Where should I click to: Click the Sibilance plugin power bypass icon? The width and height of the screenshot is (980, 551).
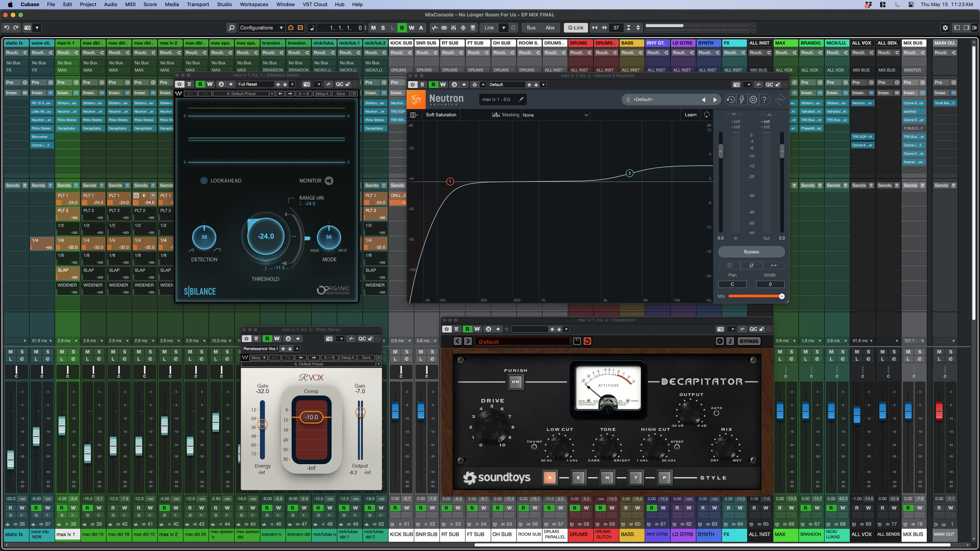pos(179,84)
